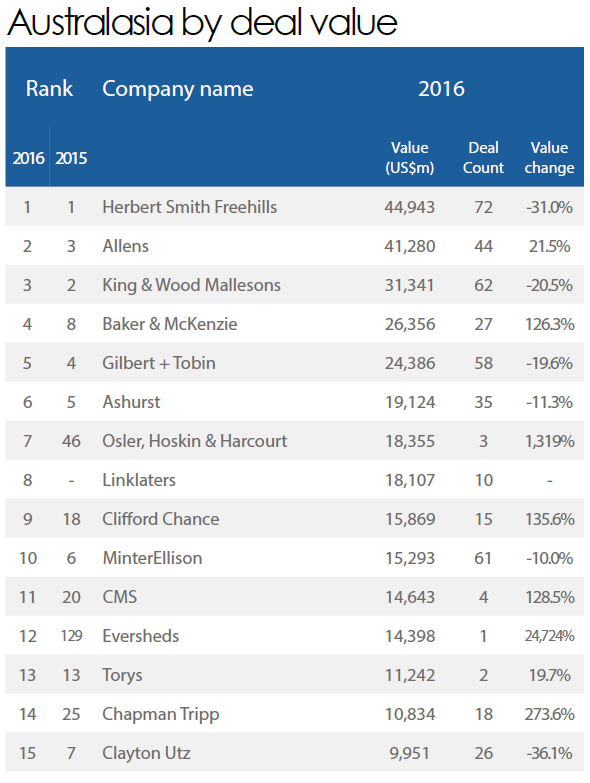
Task: Click the Ashurst company name
Action: pos(131,402)
